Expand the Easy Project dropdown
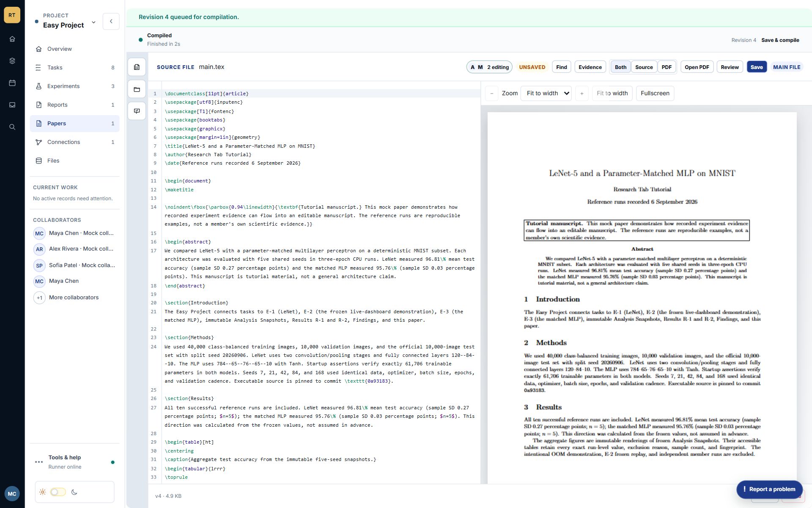 click(x=93, y=22)
